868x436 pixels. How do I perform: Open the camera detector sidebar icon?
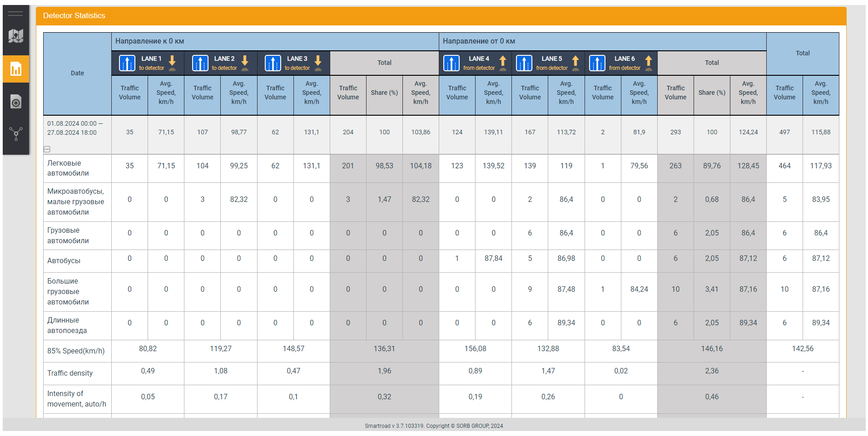(16, 102)
